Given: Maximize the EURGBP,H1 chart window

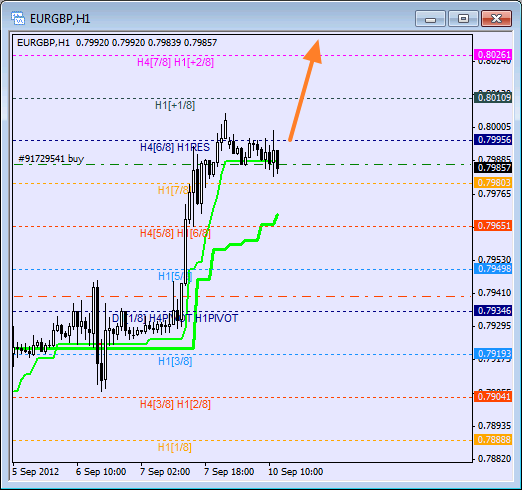Looking at the screenshot, I should [463, 19].
